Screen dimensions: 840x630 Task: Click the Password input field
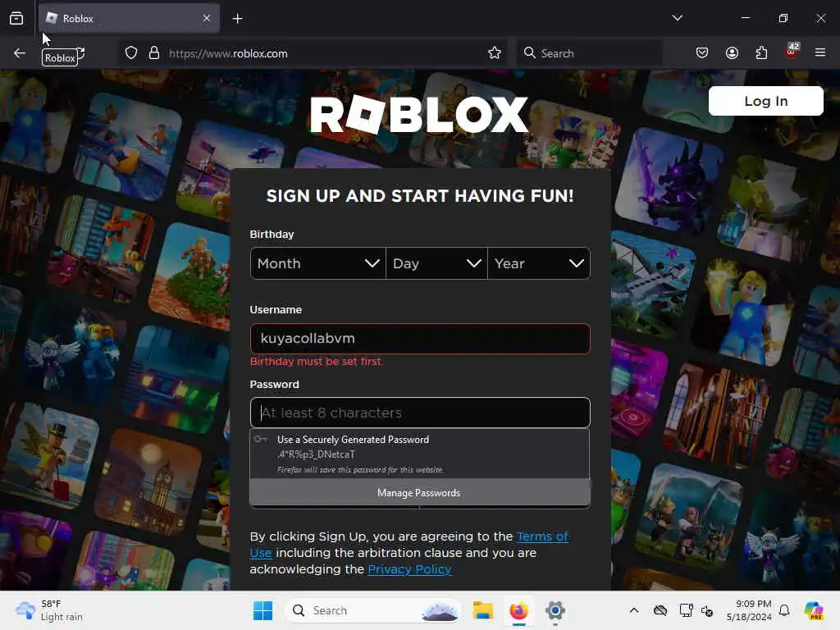pyautogui.click(x=420, y=413)
